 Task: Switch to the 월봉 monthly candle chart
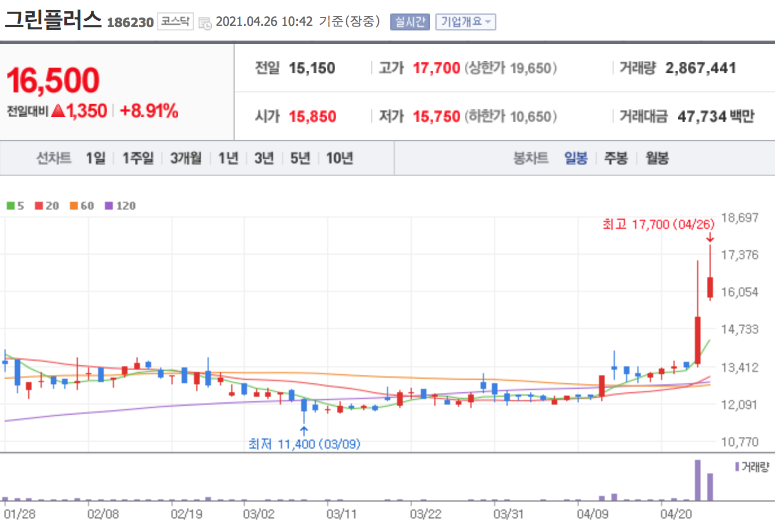657,158
